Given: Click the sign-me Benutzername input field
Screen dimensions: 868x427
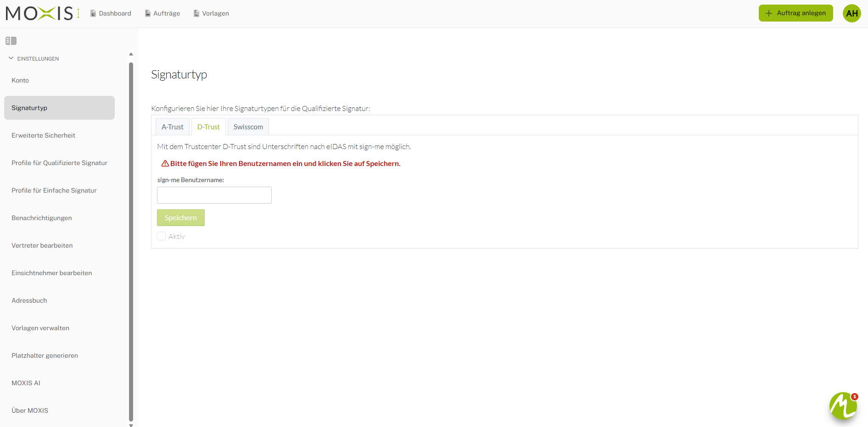Looking at the screenshot, I should coord(214,195).
